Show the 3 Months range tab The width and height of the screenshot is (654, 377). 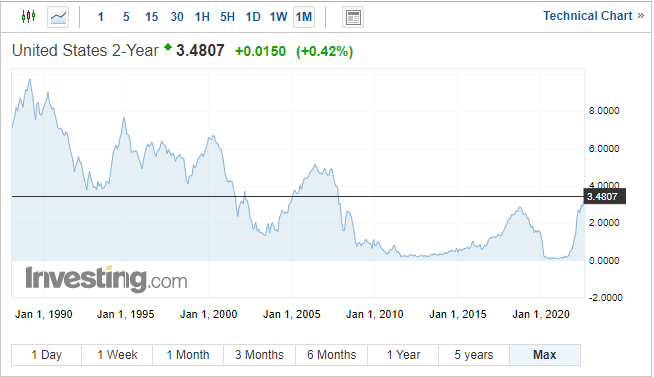(259, 355)
